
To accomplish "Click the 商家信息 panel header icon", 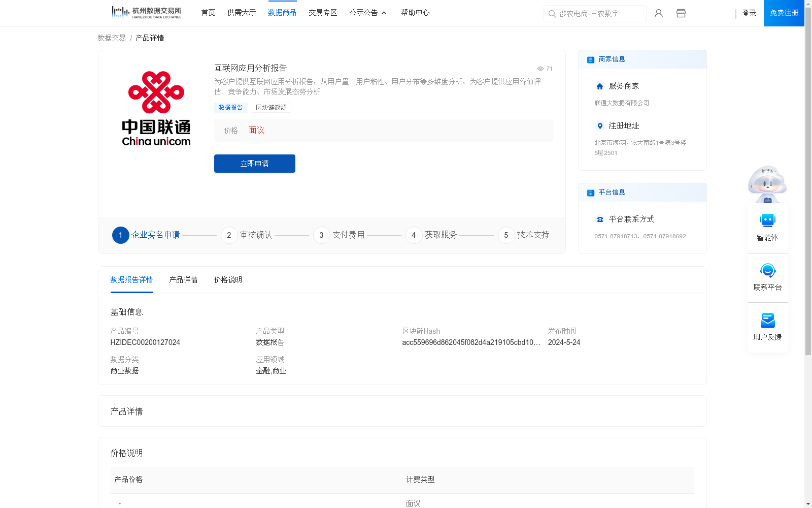I will [591, 59].
